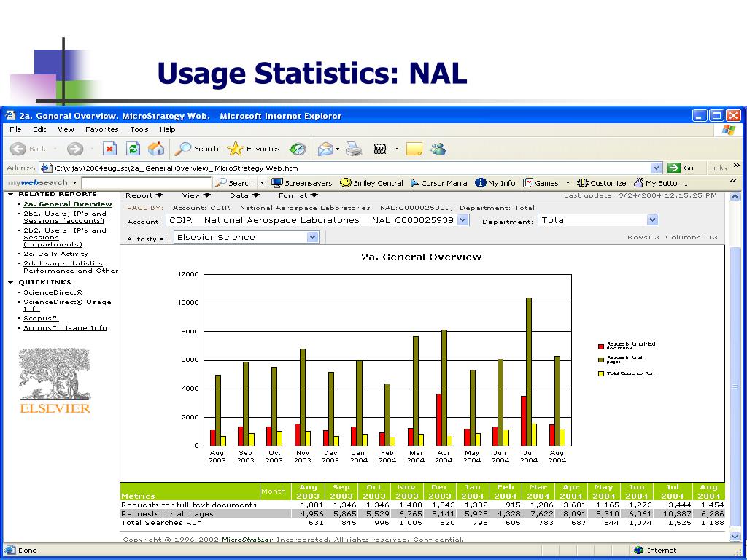The width and height of the screenshot is (747, 560).
Task: Open the Internet Explorer Search magnifier button
Action: click(196, 149)
